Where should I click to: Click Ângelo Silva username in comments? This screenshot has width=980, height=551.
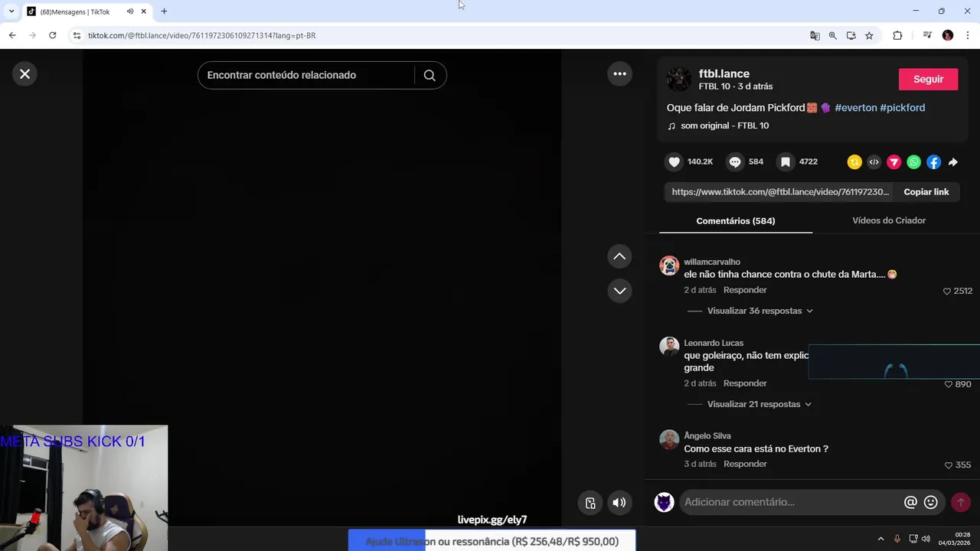[x=707, y=435]
